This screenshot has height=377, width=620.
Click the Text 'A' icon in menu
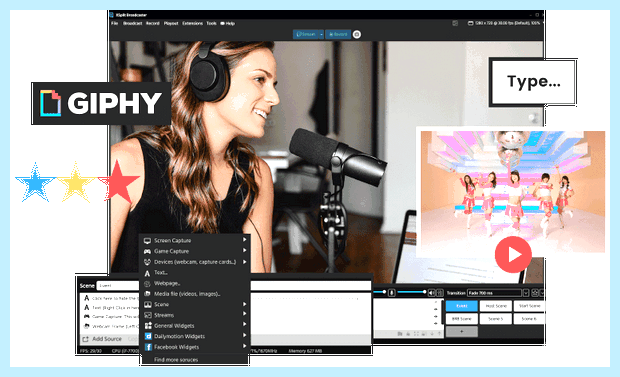(x=147, y=273)
